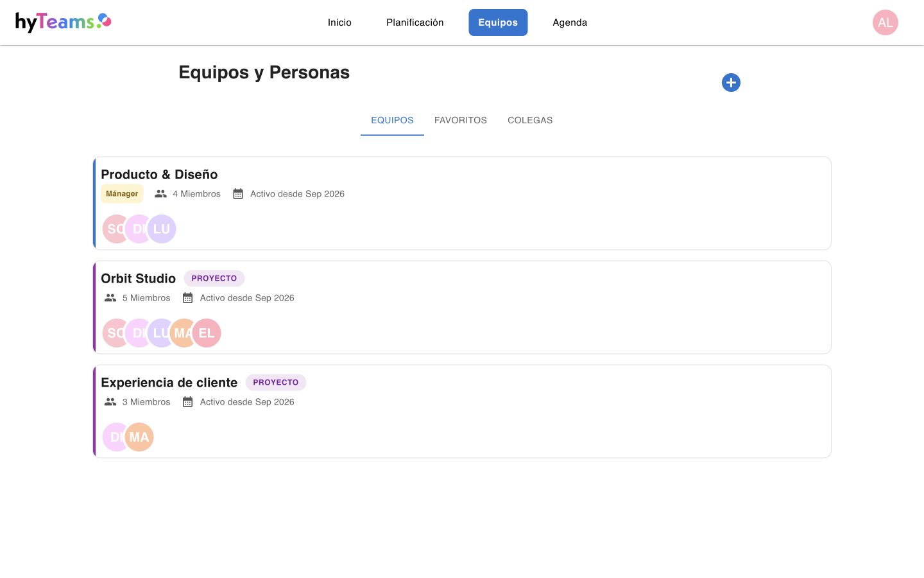Select LU avatar in Producto & Diseño

pos(162,229)
